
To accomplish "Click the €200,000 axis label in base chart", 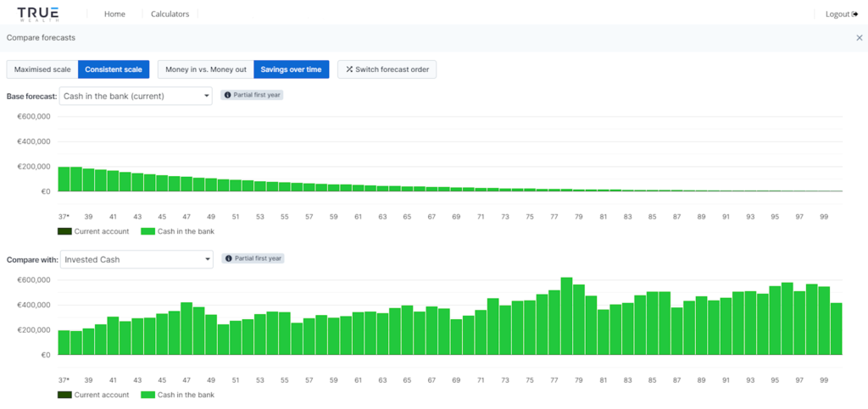I will point(34,167).
